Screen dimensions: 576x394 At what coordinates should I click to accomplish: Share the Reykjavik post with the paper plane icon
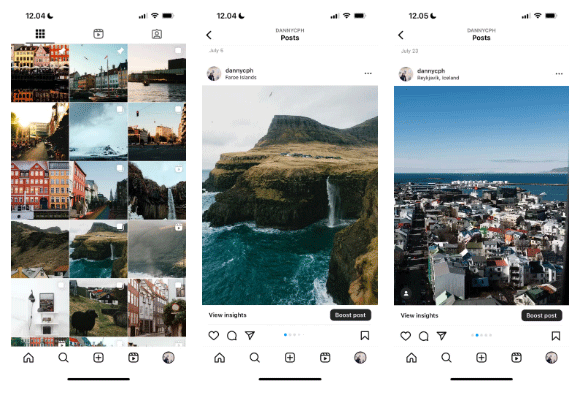(442, 336)
